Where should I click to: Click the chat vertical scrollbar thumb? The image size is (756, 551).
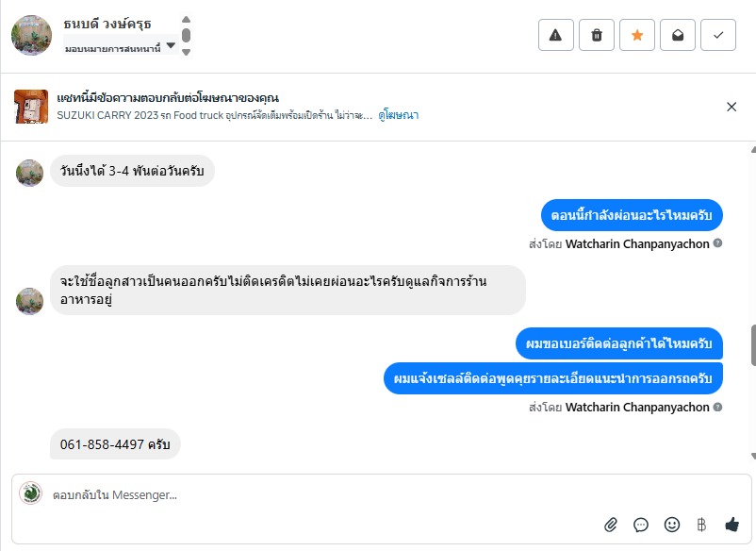[752, 344]
